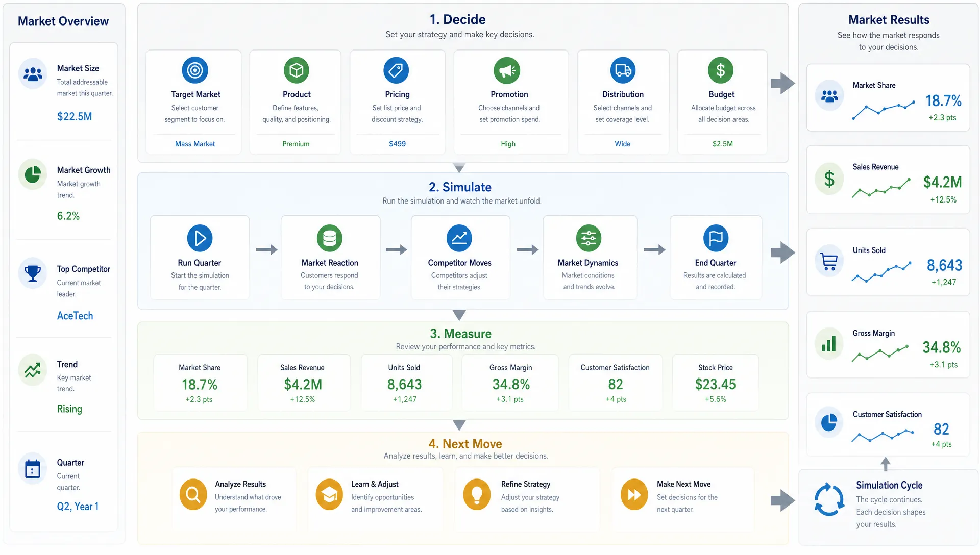Select the Product box icon
980x555 pixels.
click(297, 70)
